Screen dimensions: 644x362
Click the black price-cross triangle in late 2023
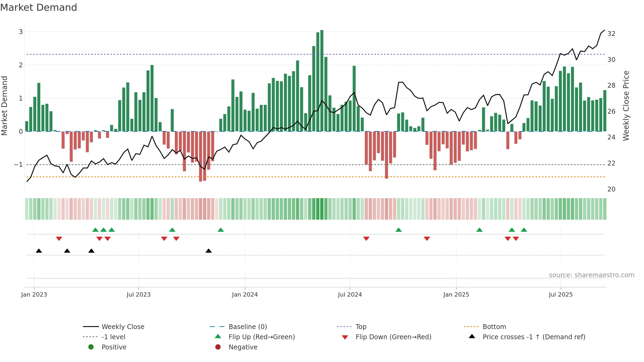208,251
